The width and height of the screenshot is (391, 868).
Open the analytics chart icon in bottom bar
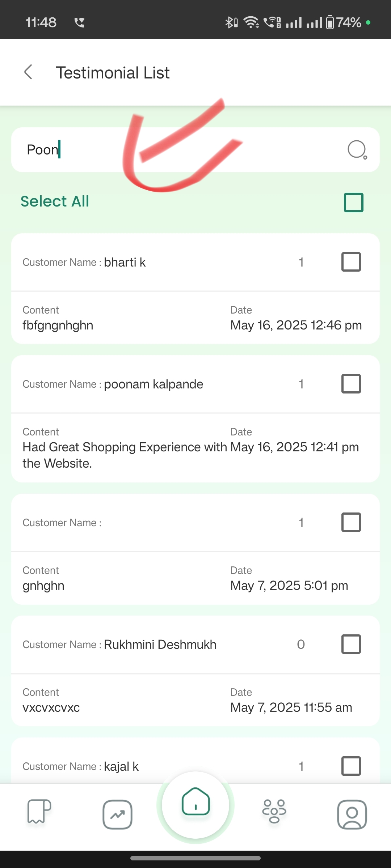click(117, 814)
